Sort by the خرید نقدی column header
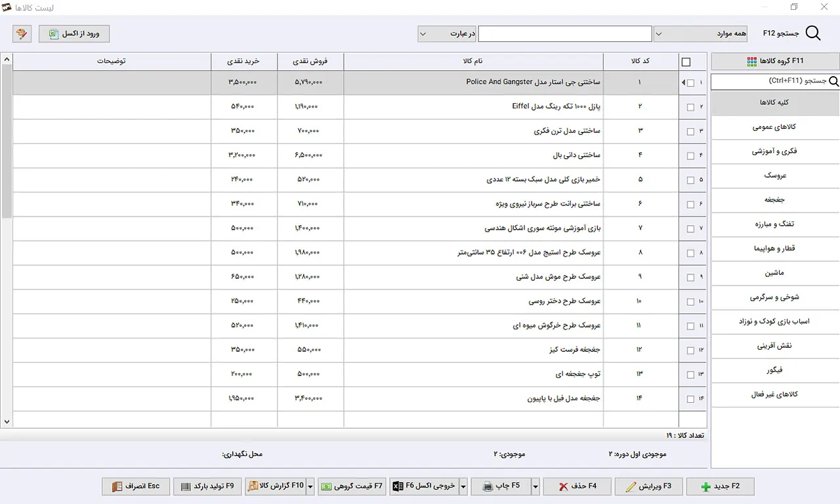 244,62
